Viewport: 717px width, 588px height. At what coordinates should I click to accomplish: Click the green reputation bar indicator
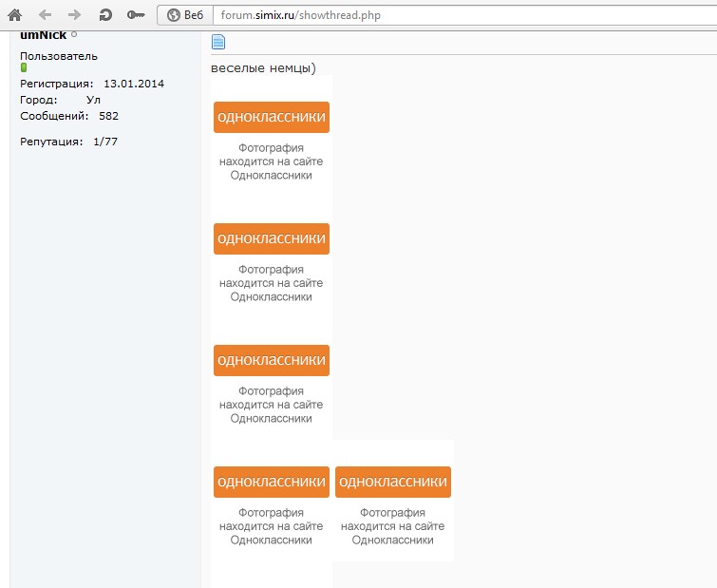24,67
